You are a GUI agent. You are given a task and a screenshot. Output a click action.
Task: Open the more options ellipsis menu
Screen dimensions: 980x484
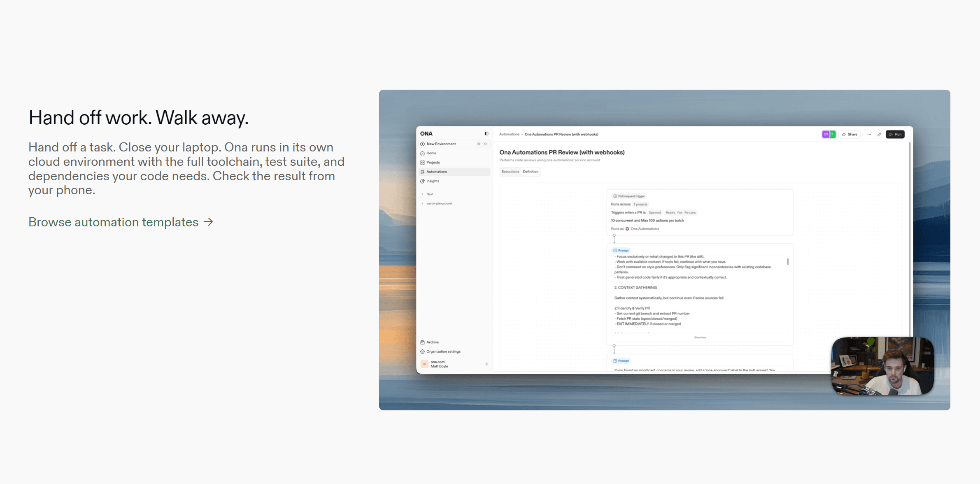(x=869, y=135)
